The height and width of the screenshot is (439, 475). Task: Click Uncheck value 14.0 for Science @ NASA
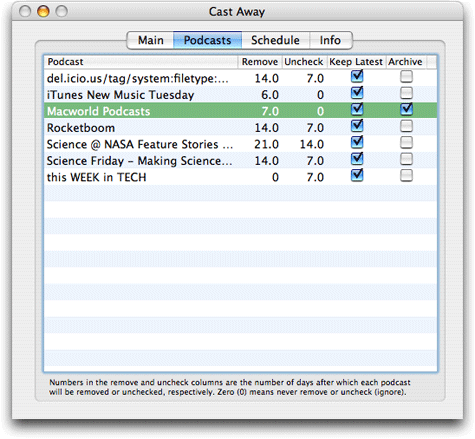312,144
